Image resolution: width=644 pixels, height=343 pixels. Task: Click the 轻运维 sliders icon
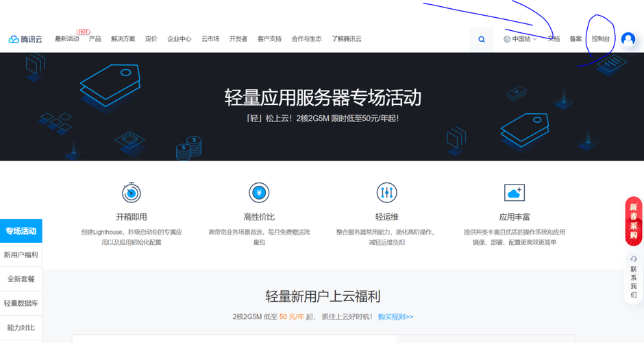pyautogui.click(x=387, y=193)
